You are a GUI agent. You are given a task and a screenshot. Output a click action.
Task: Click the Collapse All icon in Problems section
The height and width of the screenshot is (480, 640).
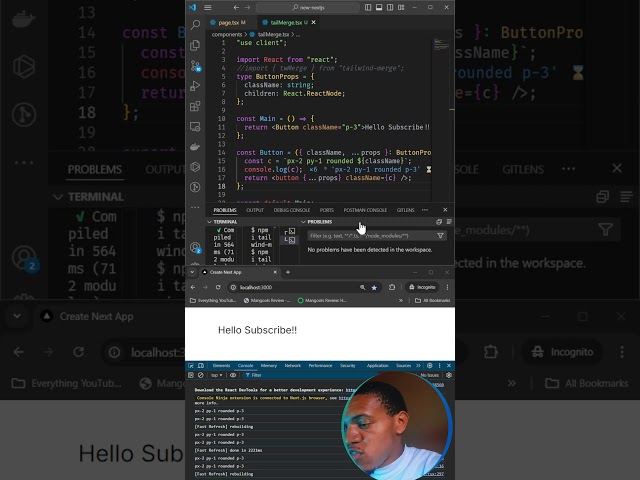pyautogui.click(x=439, y=222)
